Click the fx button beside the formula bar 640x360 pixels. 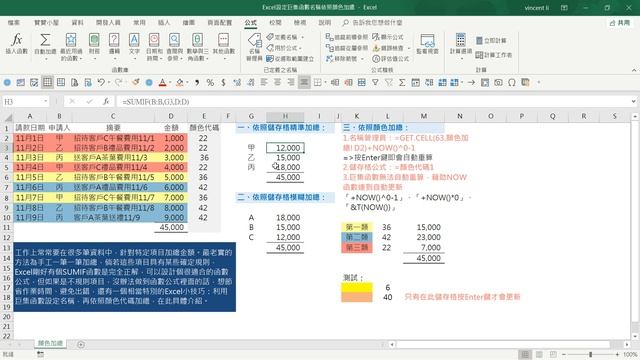point(106,101)
